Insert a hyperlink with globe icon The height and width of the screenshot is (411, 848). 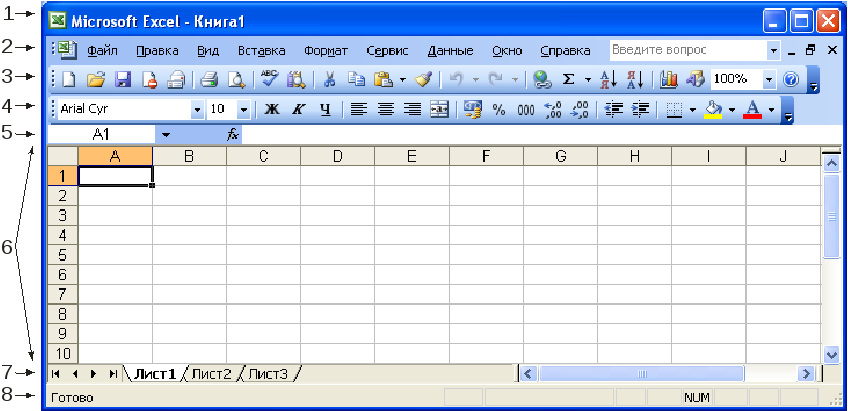pos(541,79)
